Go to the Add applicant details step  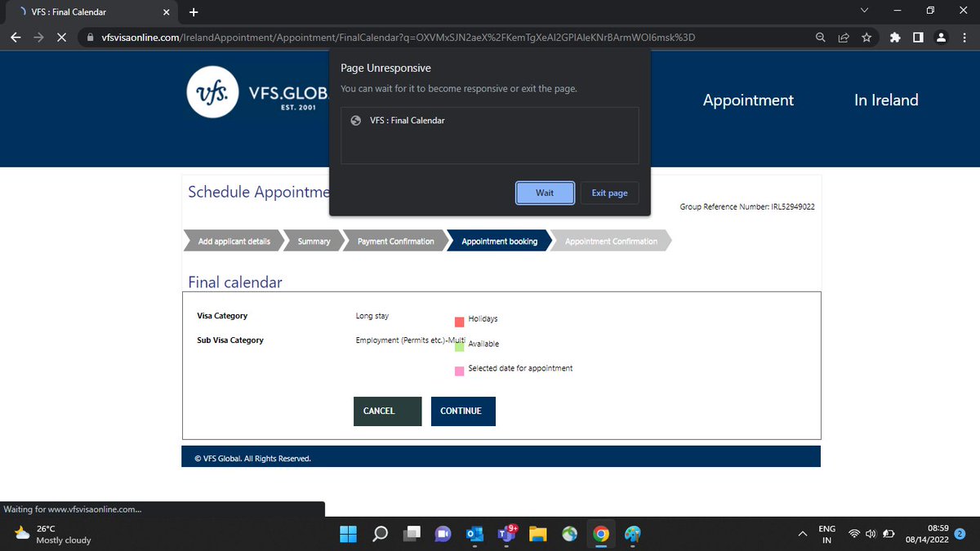(234, 242)
